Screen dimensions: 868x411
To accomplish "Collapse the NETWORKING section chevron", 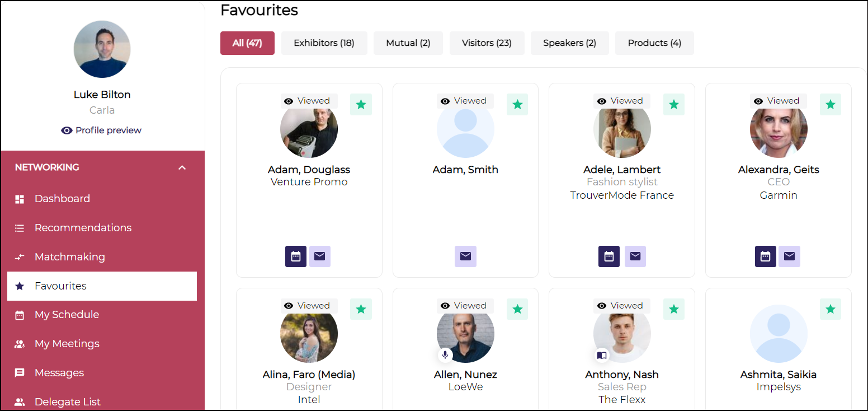I will (x=182, y=167).
